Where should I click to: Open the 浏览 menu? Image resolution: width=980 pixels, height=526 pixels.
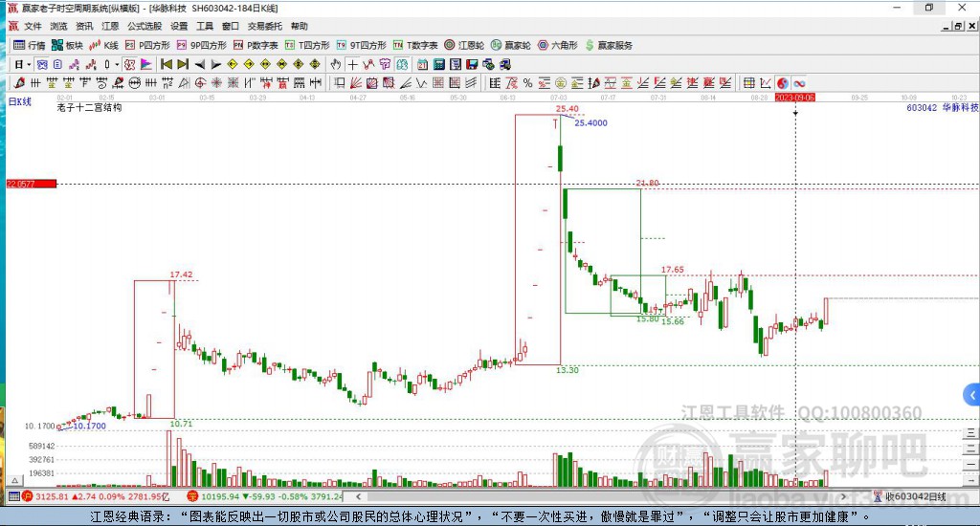[58, 26]
